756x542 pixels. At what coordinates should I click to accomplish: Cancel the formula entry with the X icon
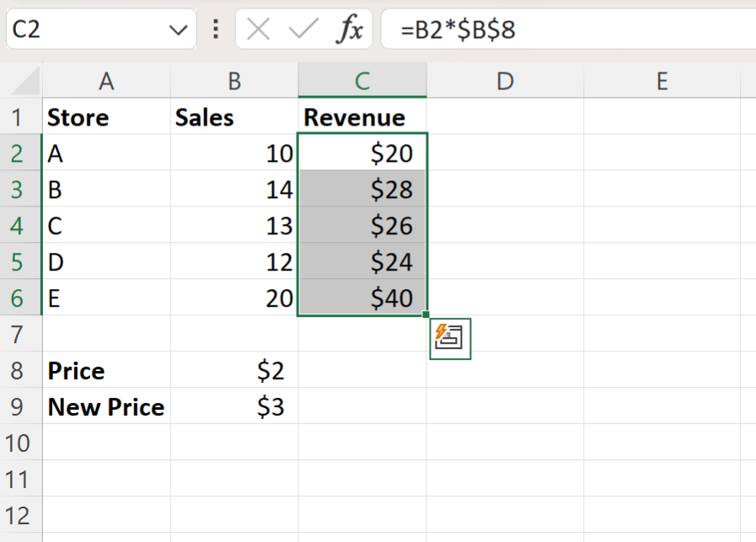click(258, 30)
